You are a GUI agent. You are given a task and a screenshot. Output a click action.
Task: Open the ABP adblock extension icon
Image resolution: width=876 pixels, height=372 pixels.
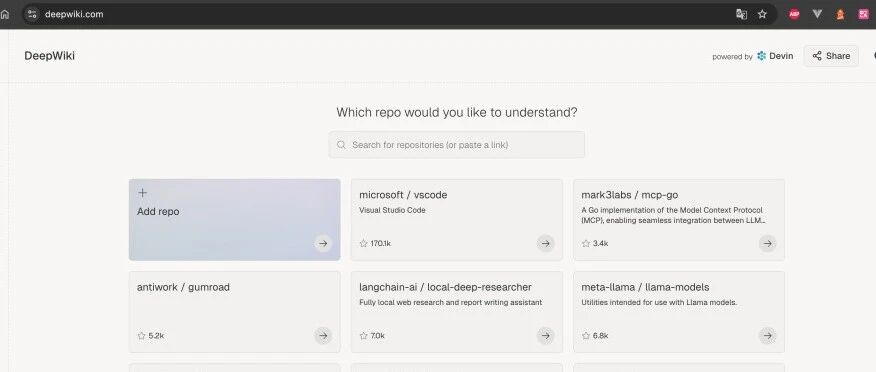[x=794, y=15]
